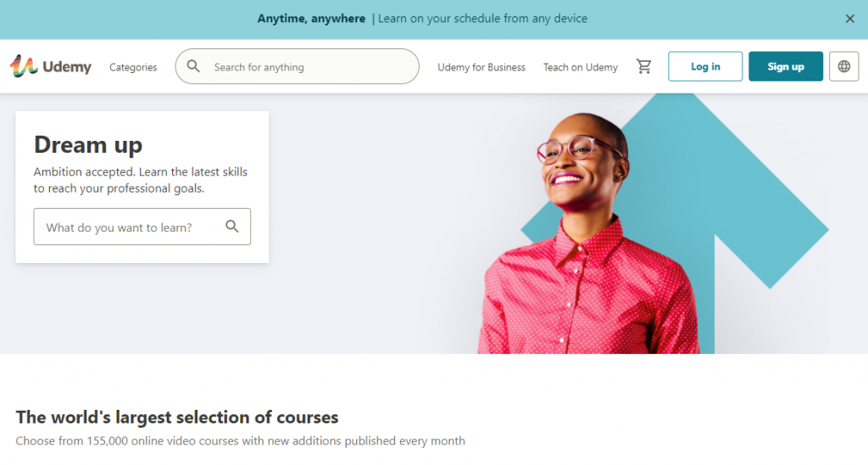Viewport: 868px width, 465px height.
Task: Click the Ambition accepted description text
Action: point(141,180)
